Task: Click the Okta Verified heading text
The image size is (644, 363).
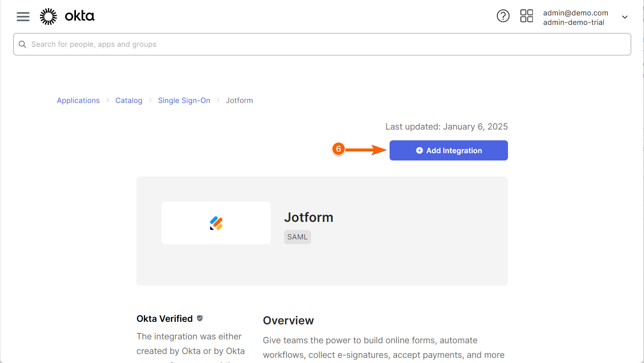Action: [x=164, y=319]
